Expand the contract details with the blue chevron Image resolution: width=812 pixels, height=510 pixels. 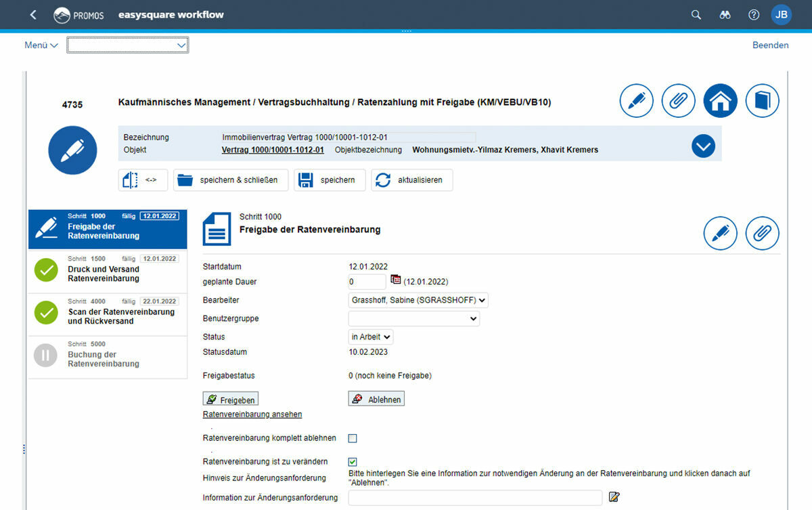pyautogui.click(x=703, y=146)
